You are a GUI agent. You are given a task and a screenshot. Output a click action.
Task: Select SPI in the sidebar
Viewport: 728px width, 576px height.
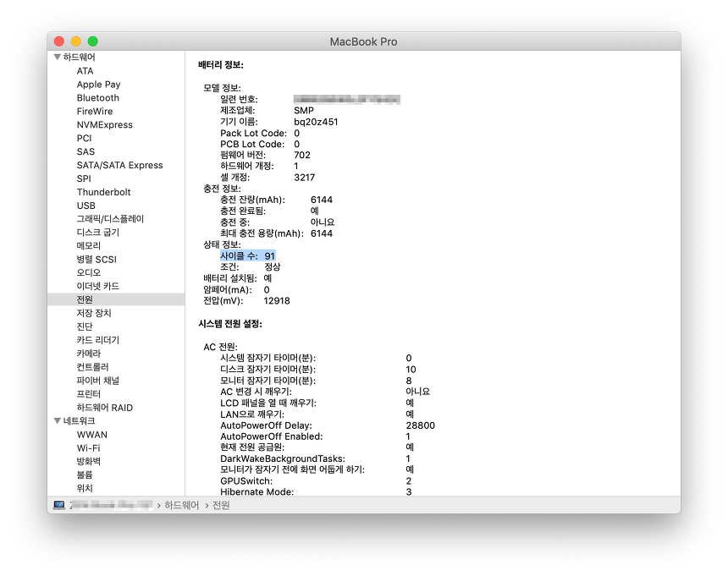[84, 178]
